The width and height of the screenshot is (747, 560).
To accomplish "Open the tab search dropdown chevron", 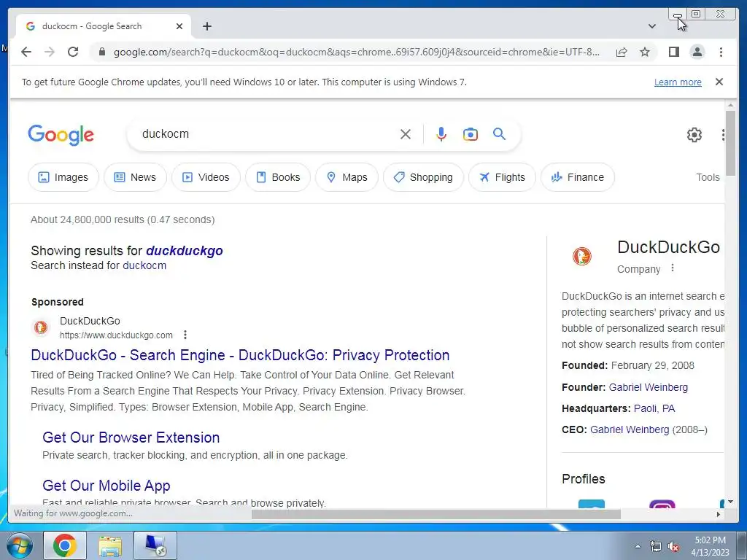I will coord(652,26).
